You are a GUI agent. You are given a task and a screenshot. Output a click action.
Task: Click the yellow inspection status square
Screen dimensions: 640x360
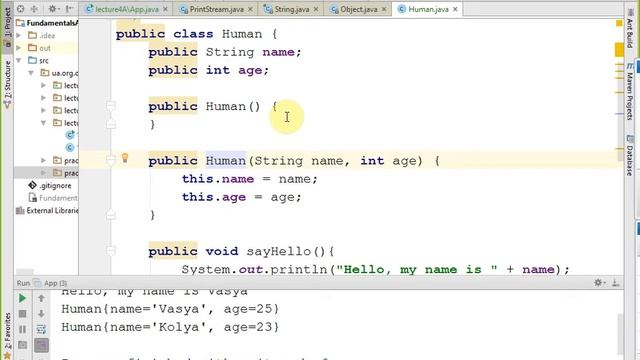click(619, 23)
